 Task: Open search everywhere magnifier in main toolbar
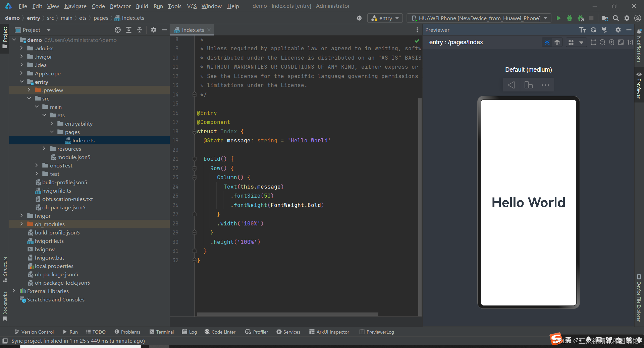[x=616, y=18]
